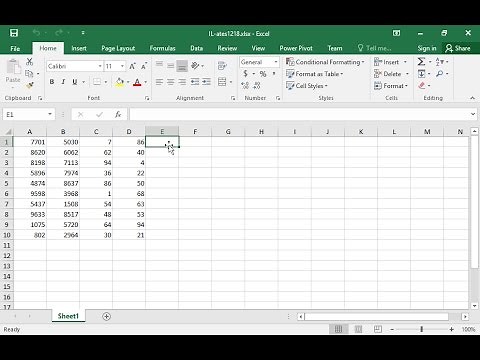
Task: Toggle Italic formatting
Action: tap(63, 82)
